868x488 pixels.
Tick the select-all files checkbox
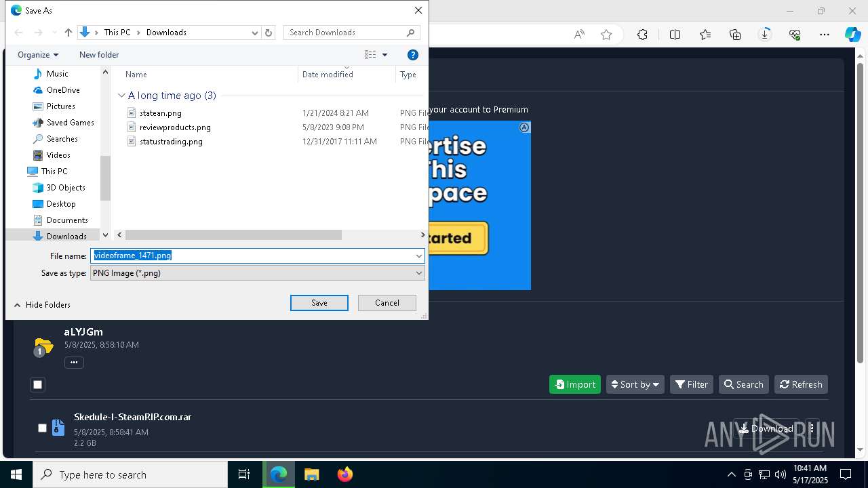37,384
